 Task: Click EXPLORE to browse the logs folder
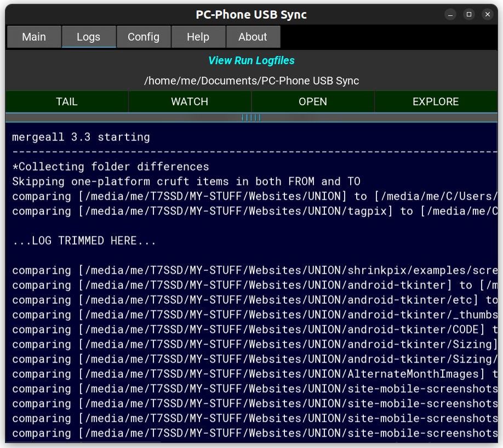(x=436, y=101)
